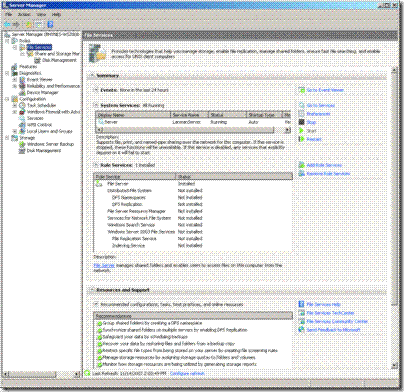404x392 pixels.
Task: Click the Preferences icon beside services table
Action: pos(302,114)
